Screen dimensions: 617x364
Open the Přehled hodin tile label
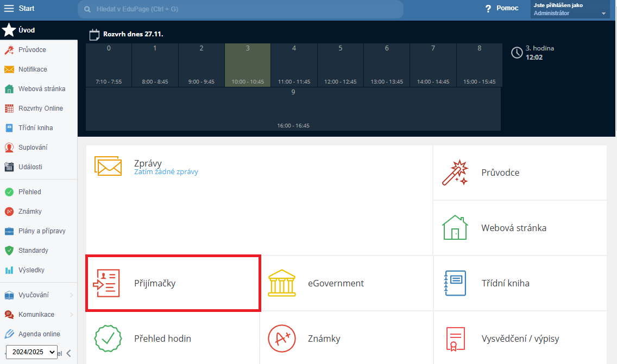[162, 339]
